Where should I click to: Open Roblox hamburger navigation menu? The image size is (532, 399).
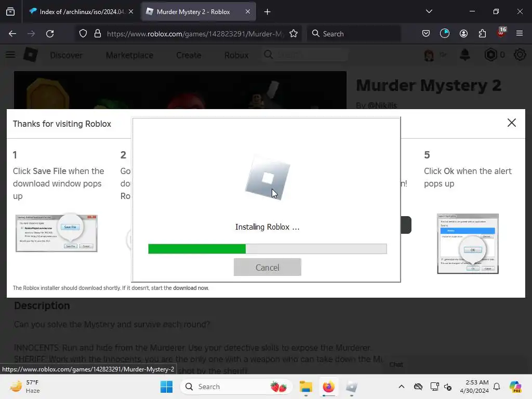pyautogui.click(x=10, y=55)
